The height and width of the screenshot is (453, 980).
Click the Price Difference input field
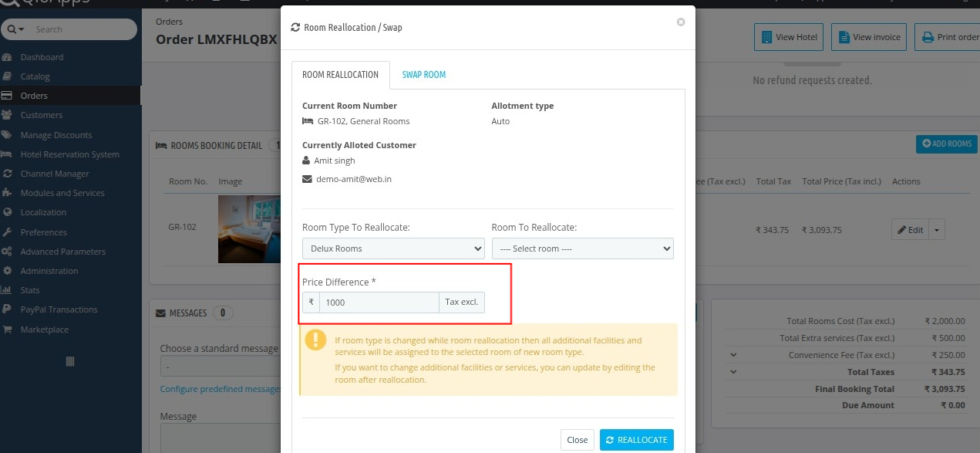pyautogui.click(x=379, y=303)
